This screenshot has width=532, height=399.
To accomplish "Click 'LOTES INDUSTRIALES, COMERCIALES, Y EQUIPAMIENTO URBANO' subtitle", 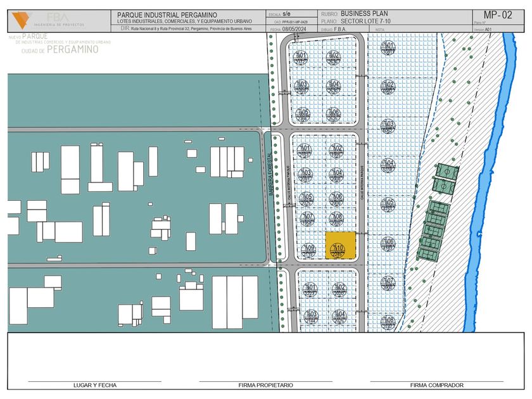I will tap(184, 22).
